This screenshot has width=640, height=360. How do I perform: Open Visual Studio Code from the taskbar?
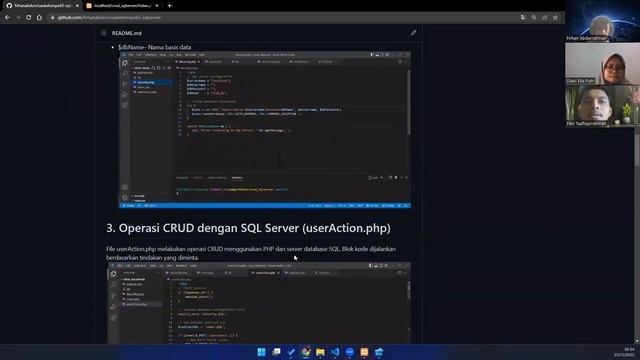pyautogui.click(x=335, y=352)
